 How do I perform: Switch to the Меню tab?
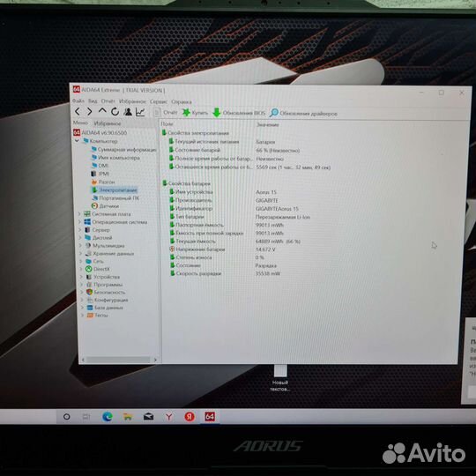tap(80, 123)
